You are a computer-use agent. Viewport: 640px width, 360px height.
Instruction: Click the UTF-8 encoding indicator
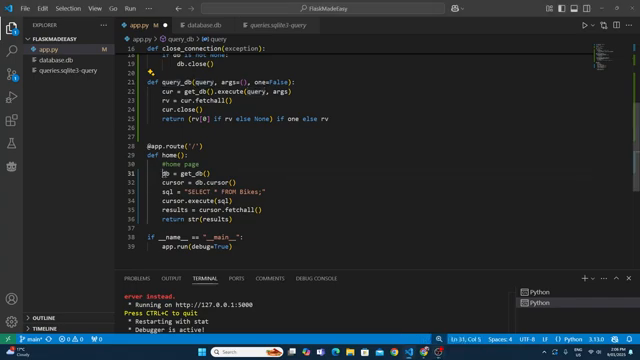[527, 339]
